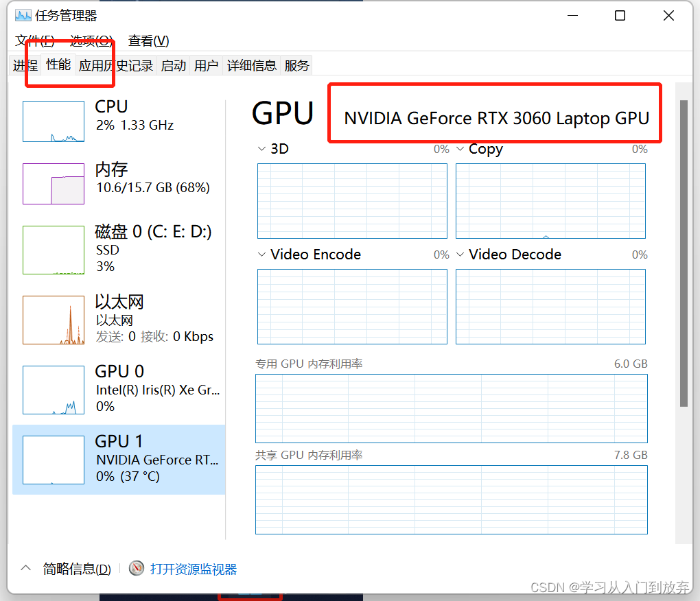Screen dimensions: 700x601
Task: Select the GPU 0 Intel Iris graph thumbnail
Action: tap(54, 390)
